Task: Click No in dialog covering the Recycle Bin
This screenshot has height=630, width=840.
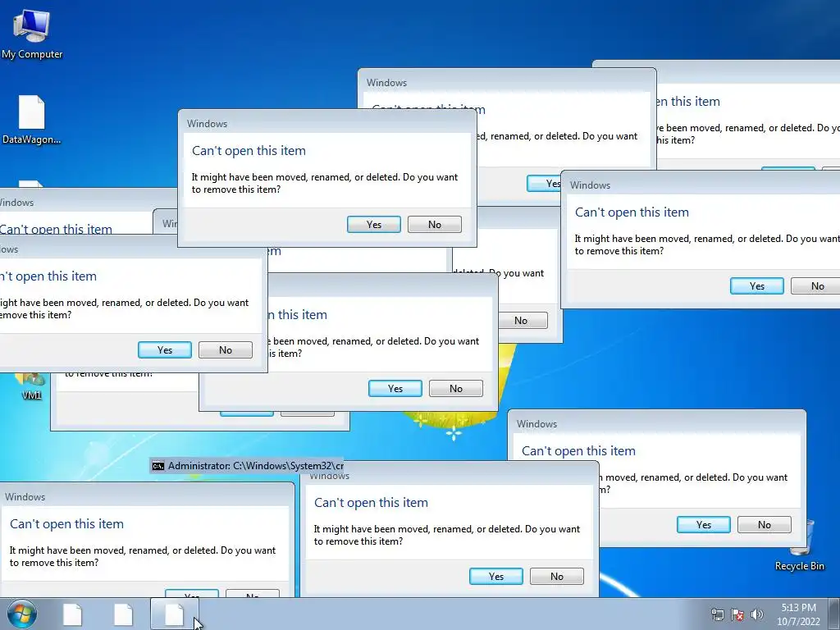Action: (764, 524)
